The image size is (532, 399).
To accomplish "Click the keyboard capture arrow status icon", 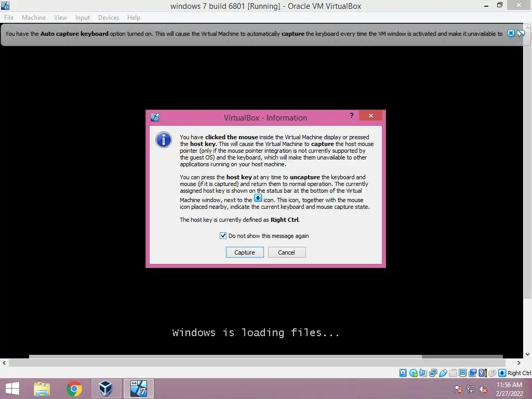I will [x=502, y=373].
